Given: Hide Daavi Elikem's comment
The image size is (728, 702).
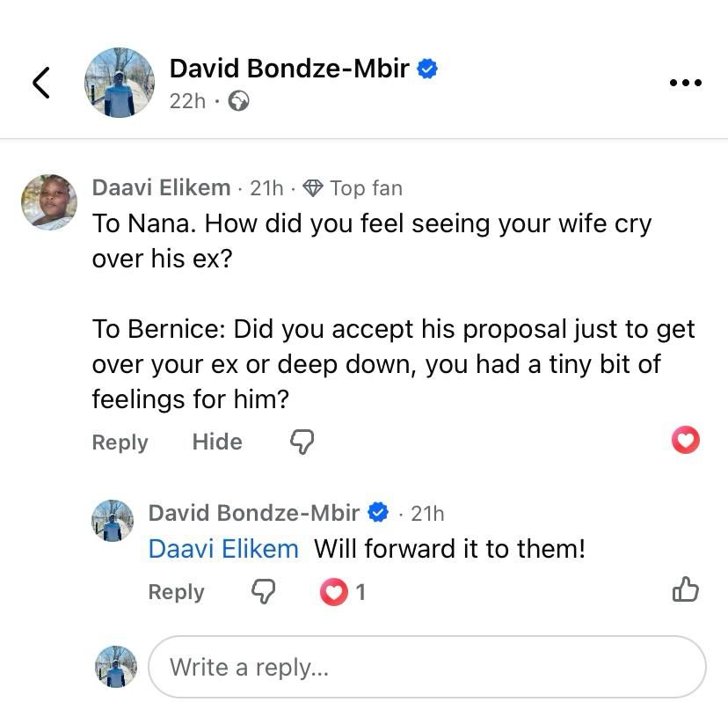Looking at the screenshot, I should click(217, 442).
